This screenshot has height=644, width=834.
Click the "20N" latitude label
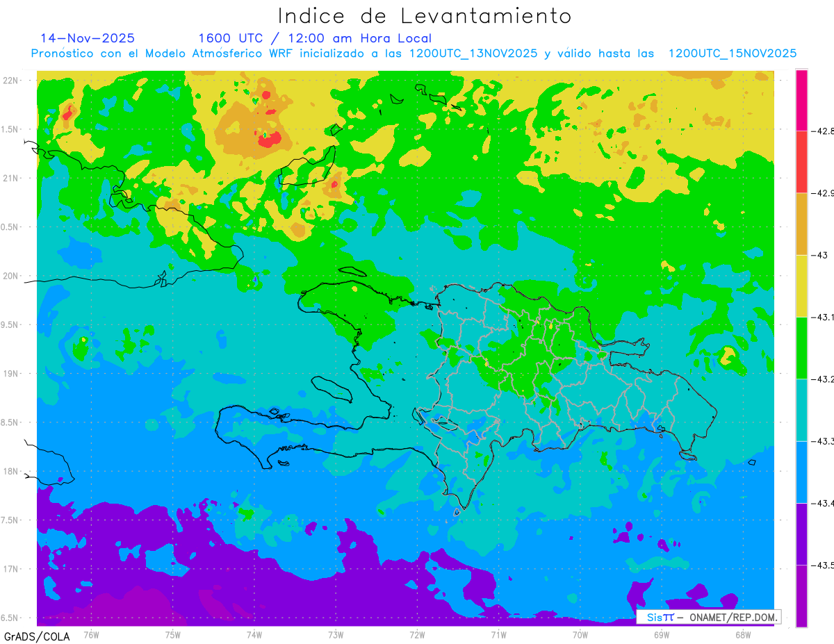[11, 276]
